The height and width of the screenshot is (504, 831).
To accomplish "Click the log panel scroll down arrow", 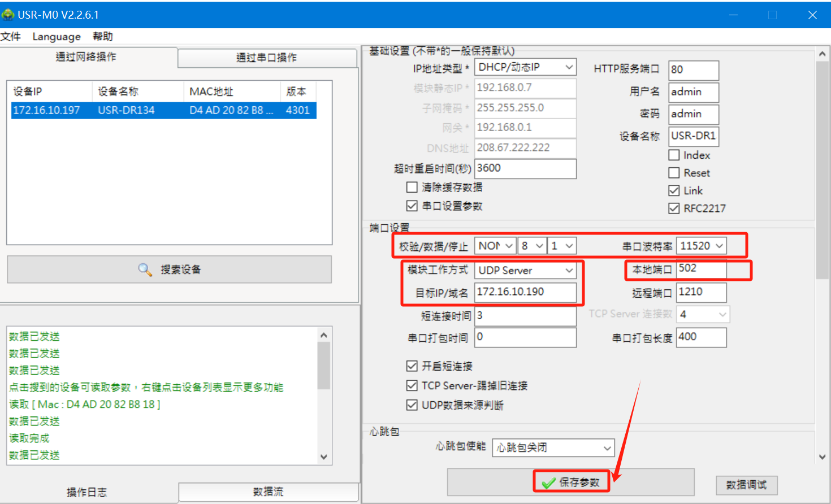I will [324, 457].
